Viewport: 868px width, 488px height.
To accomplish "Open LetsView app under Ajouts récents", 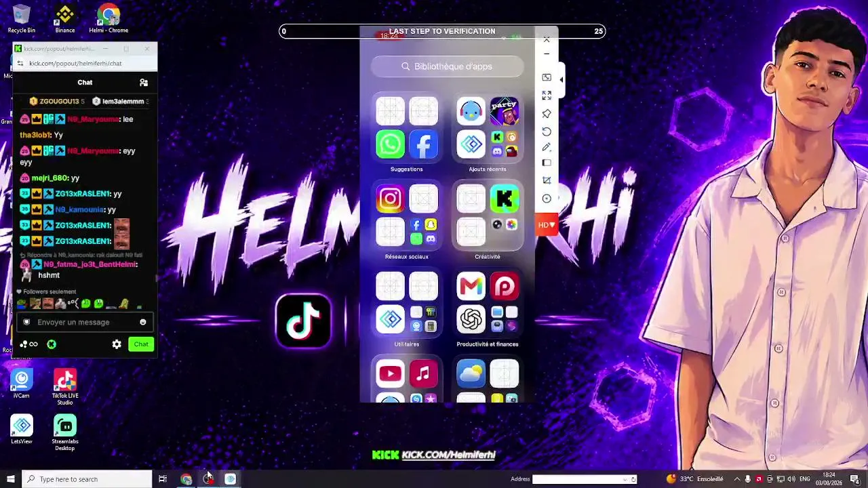I will coord(471,144).
